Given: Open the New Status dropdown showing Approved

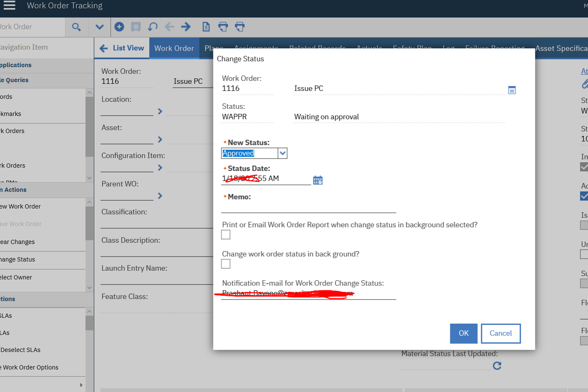Looking at the screenshot, I should tap(283, 153).
